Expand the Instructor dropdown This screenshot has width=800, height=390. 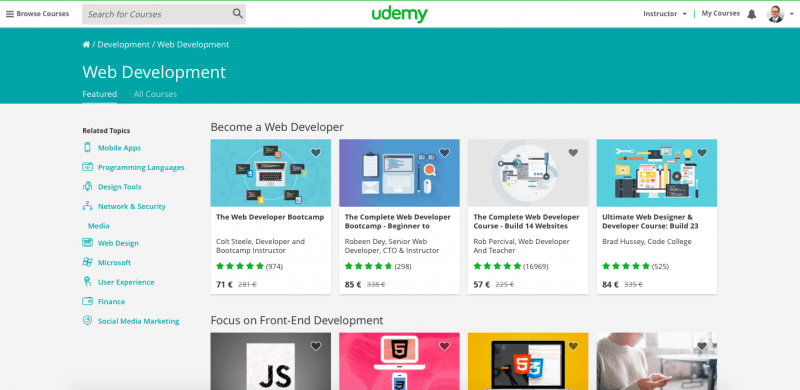(665, 14)
